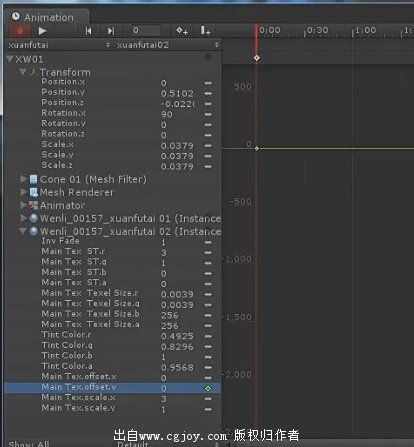The height and width of the screenshot is (447, 414).
Task: Toggle the red record button
Action: (20, 31)
